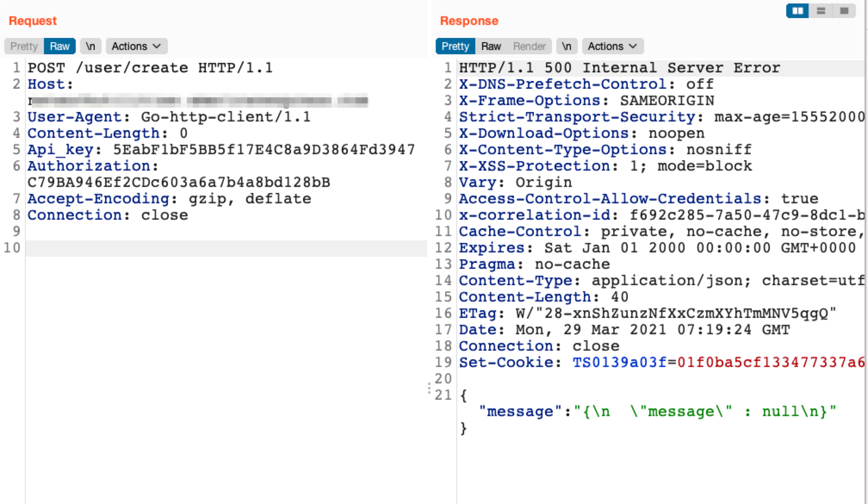This screenshot has height=504, width=868.
Task: Click the request Connection: close line
Action: [x=108, y=215]
